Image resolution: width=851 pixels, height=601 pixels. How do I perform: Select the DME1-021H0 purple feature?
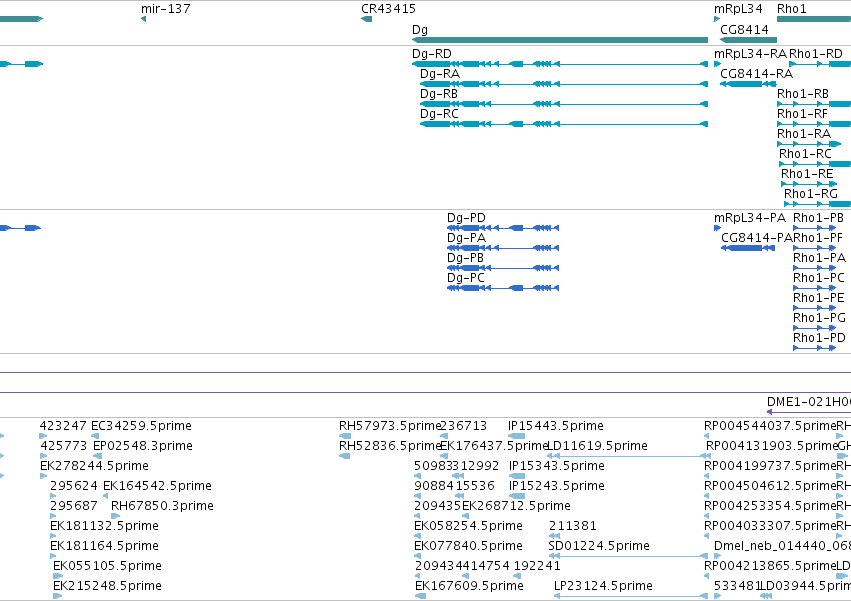809,413
